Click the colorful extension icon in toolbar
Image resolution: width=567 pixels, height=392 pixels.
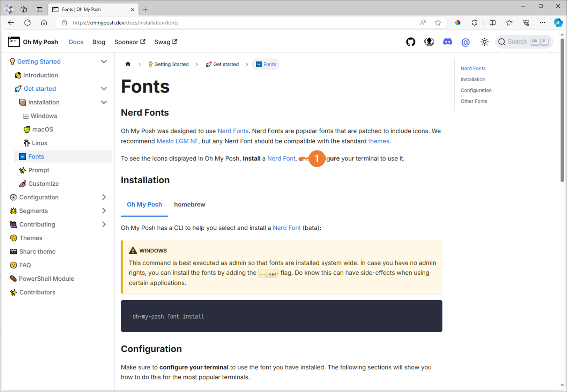tap(458, 23)
